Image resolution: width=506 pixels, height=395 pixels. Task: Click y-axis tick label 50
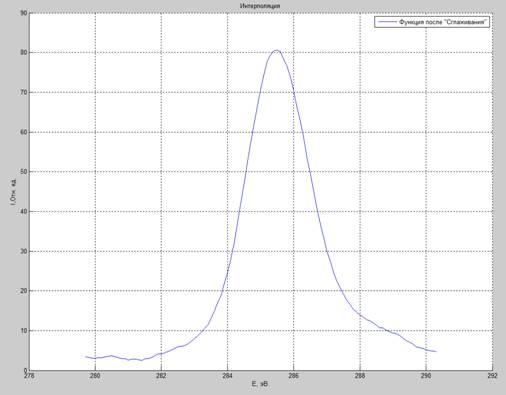(x=23, y=172)
